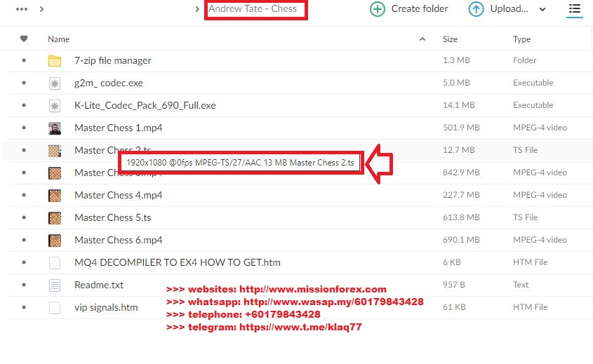Select the Readme.txt file name

(x=99, y=285)
